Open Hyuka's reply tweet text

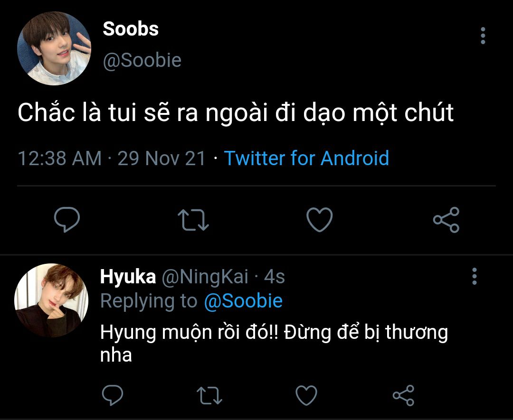(x=274, y=344)
